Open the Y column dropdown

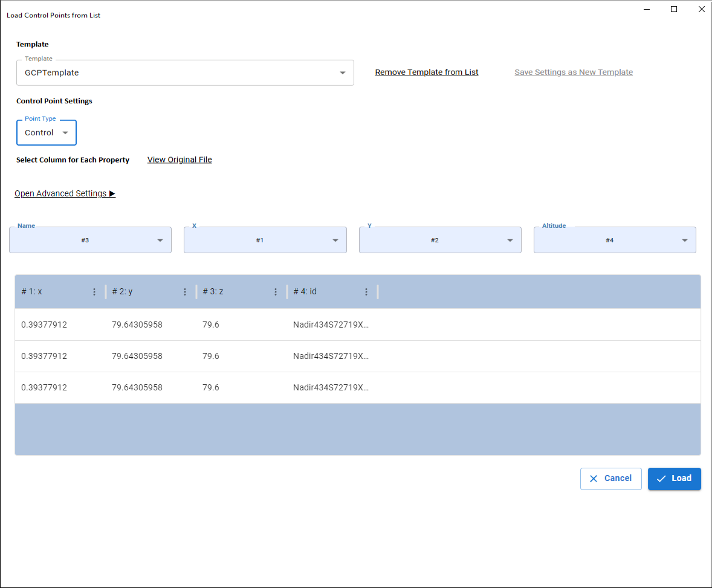point(440,240)
